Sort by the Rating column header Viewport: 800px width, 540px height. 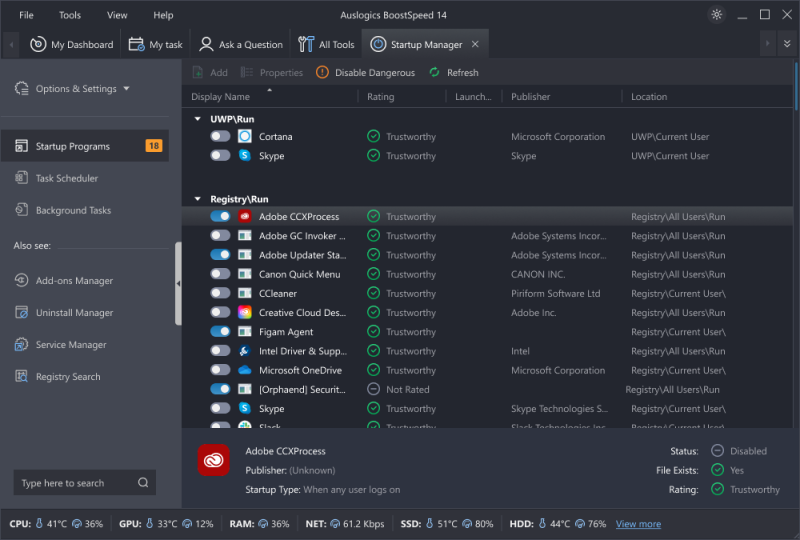(381, 96)
